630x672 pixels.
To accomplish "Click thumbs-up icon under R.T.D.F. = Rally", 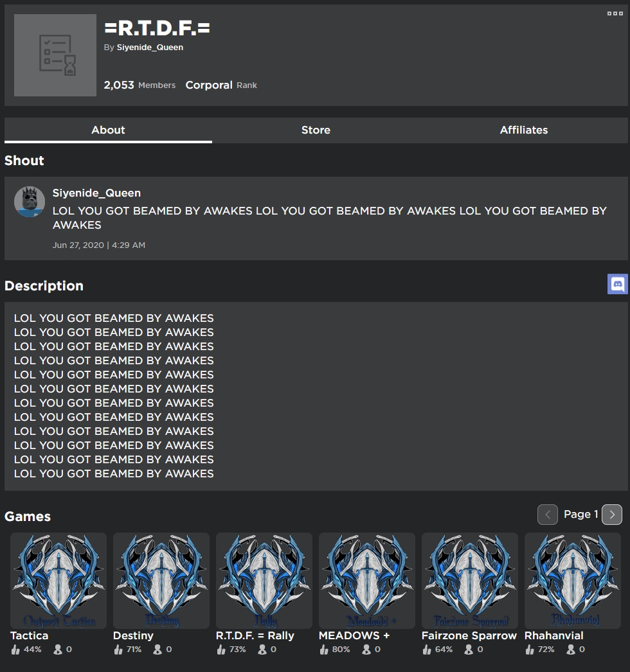I will point(221,650).
